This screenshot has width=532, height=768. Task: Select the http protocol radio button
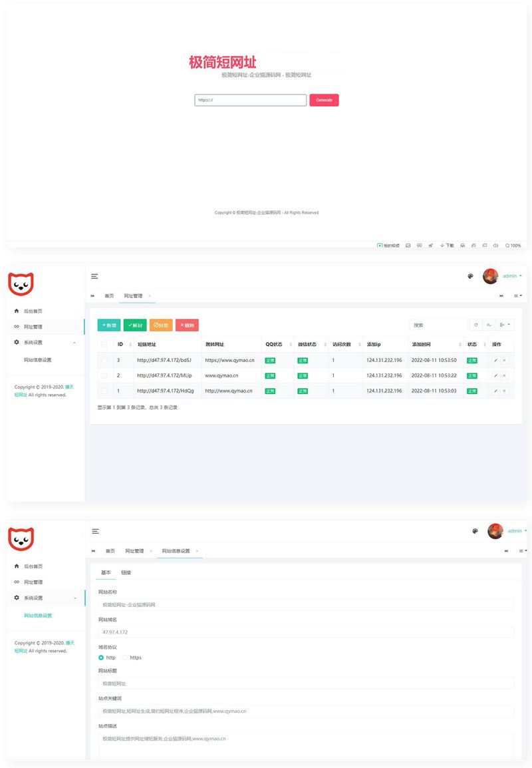pos(101,658)
